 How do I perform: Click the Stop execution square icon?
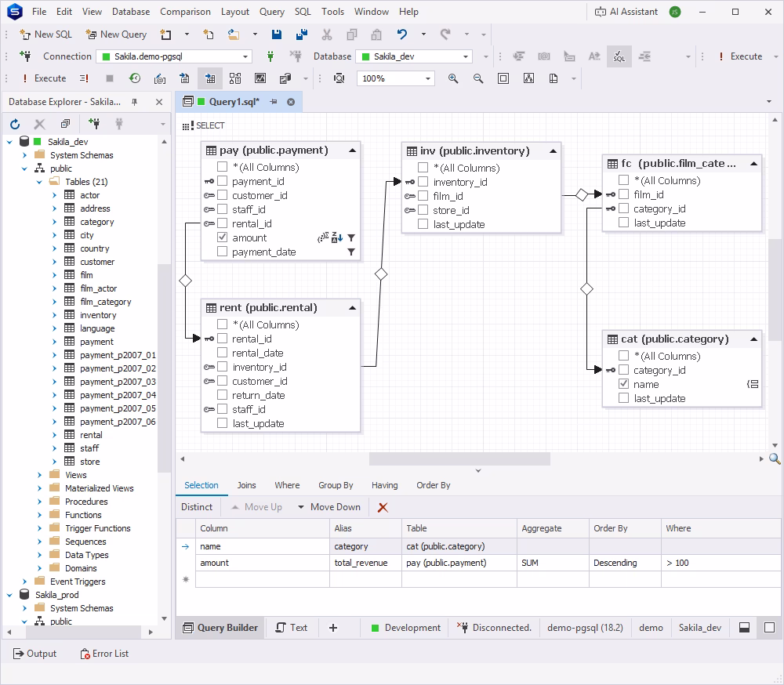coord(110,78)
